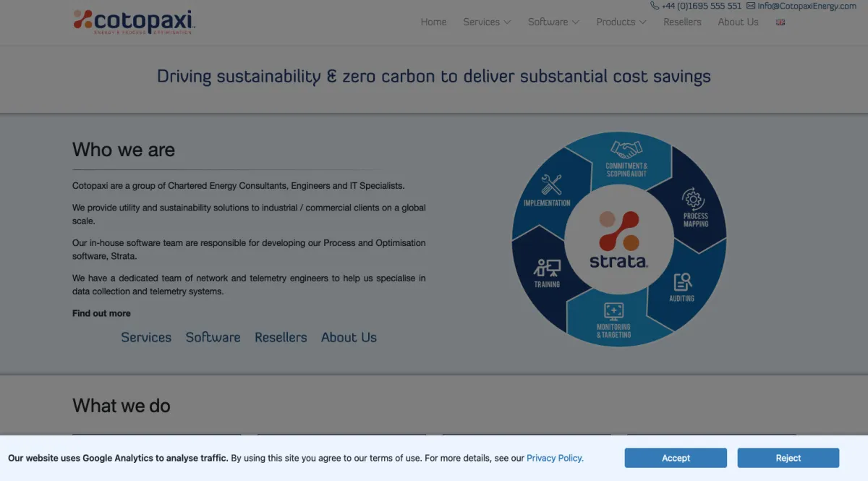Click the Info@CotopaxiEnergy.com email address

click(x=807, y=6)
